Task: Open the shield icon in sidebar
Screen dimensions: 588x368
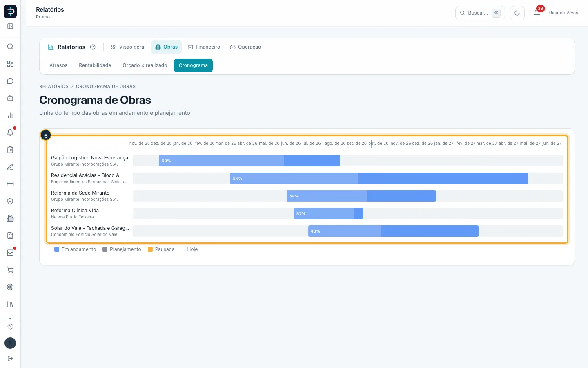Action: coord(10,201)
